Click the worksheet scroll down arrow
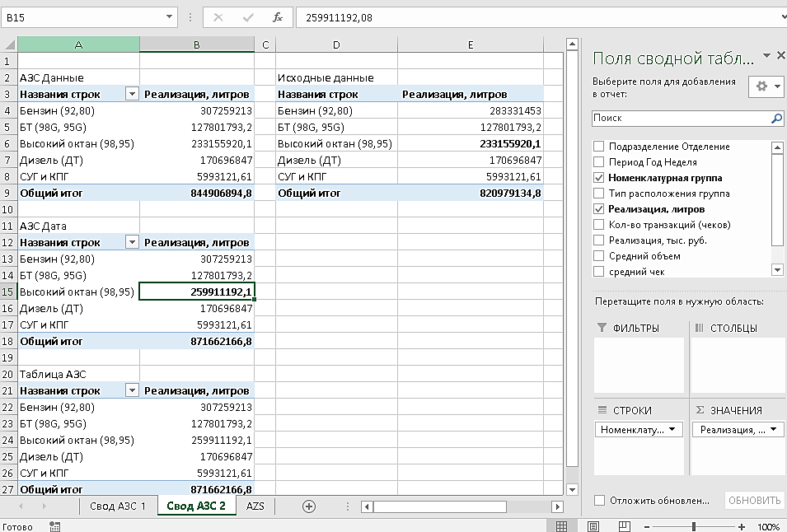787x532 pixels. pyautogui.click(x=572, y=489)
